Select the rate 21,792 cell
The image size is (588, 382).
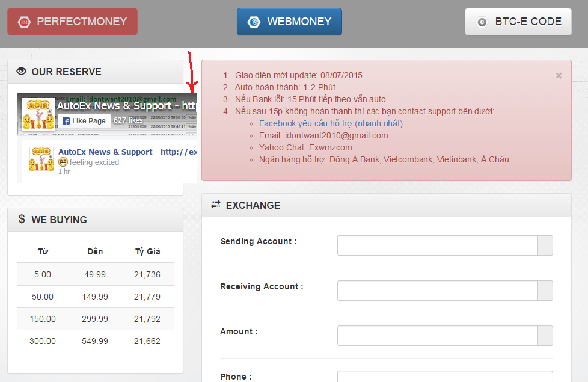147,319
